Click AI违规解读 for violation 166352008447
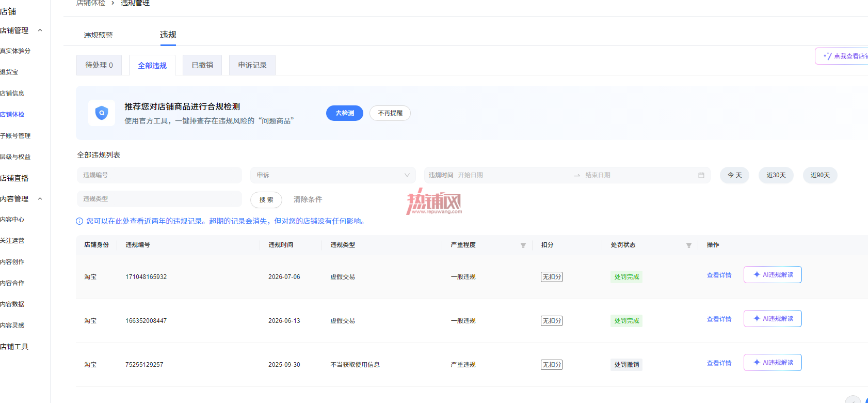 coord(773,319)
